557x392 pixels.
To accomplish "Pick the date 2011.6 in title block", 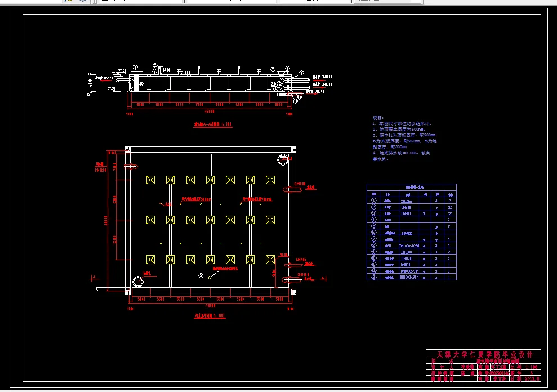I will tap(532, 379).
